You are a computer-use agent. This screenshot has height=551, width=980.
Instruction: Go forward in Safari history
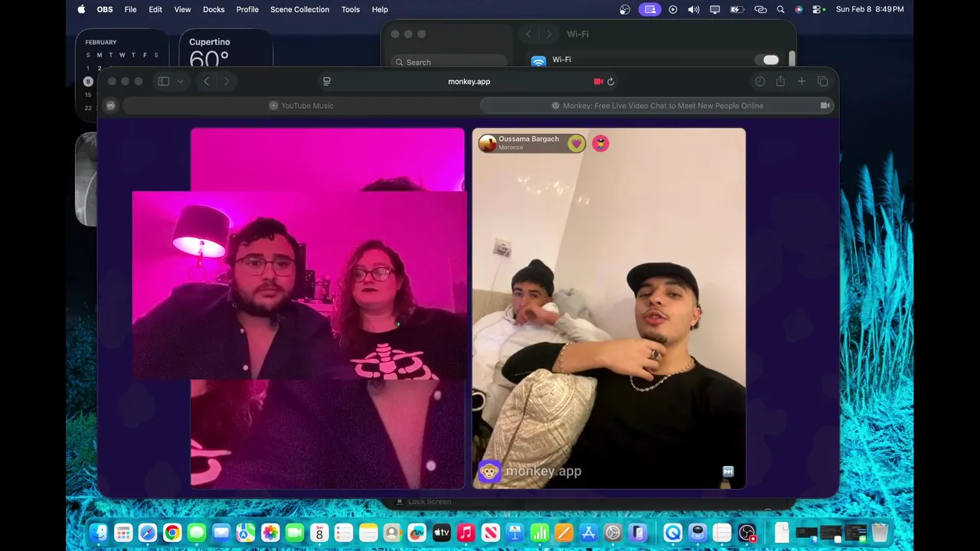(x=227, y=81)
